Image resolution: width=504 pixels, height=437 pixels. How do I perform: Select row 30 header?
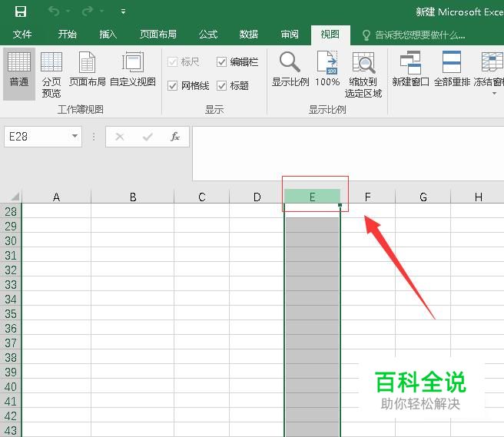(11, 240)
